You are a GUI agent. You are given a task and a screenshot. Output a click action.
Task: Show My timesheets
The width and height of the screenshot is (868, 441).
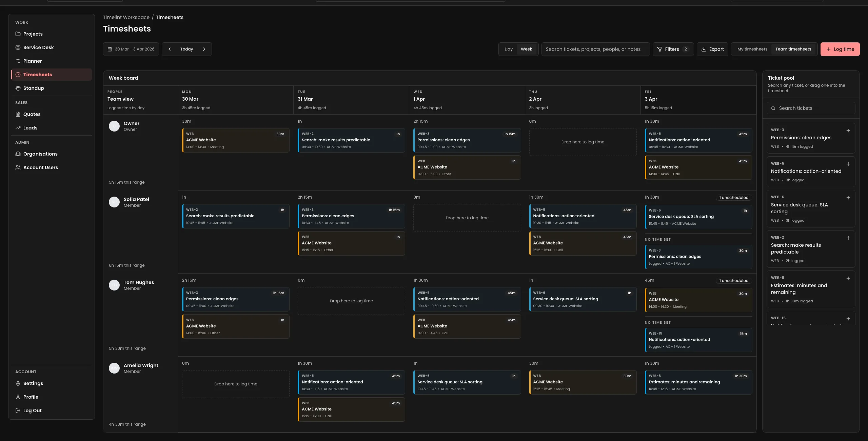point(752,49)
